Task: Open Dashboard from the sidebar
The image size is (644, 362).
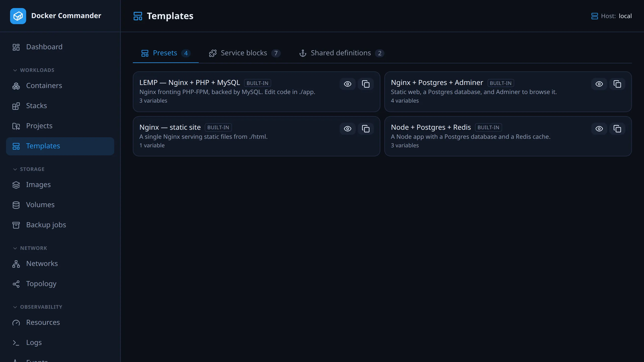Action: coord(60,47)
